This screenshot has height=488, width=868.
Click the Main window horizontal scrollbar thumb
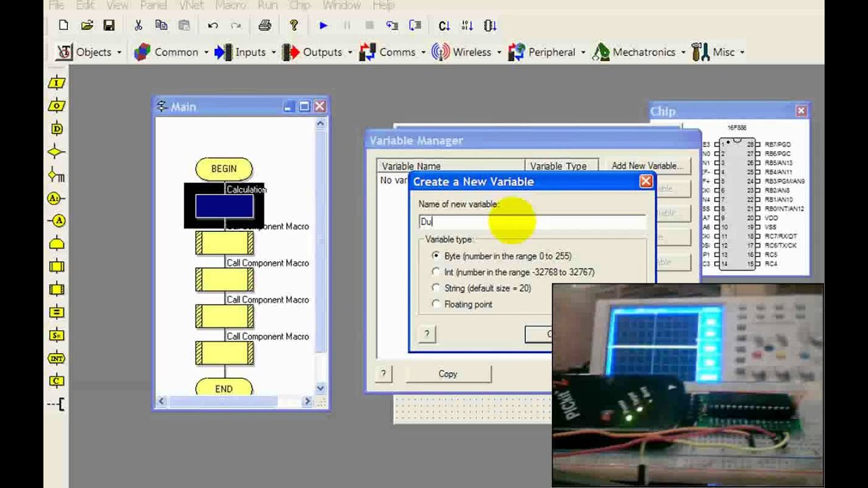point(222,401)
